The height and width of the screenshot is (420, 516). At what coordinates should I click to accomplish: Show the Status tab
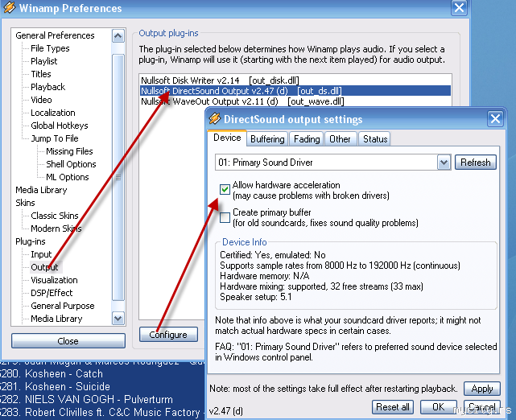coord(375,139)
